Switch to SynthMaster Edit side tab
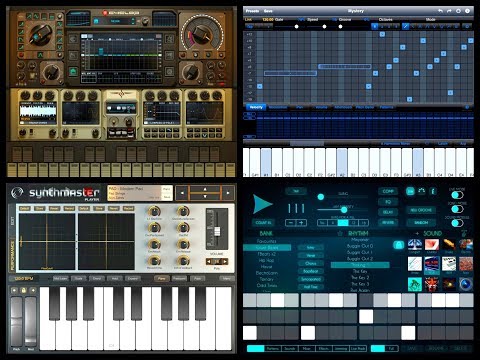 pos(13,221)
